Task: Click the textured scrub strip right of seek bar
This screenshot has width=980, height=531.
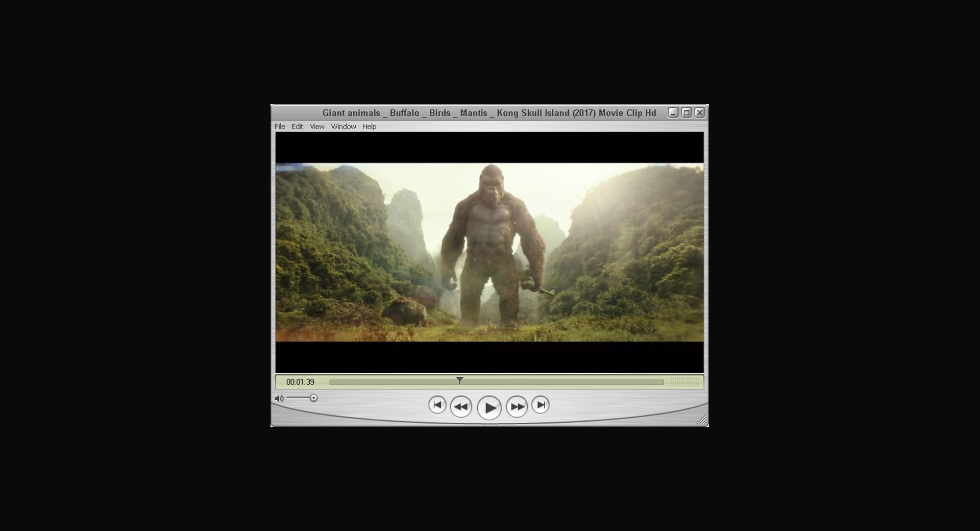Action: [x=683, y=381]
